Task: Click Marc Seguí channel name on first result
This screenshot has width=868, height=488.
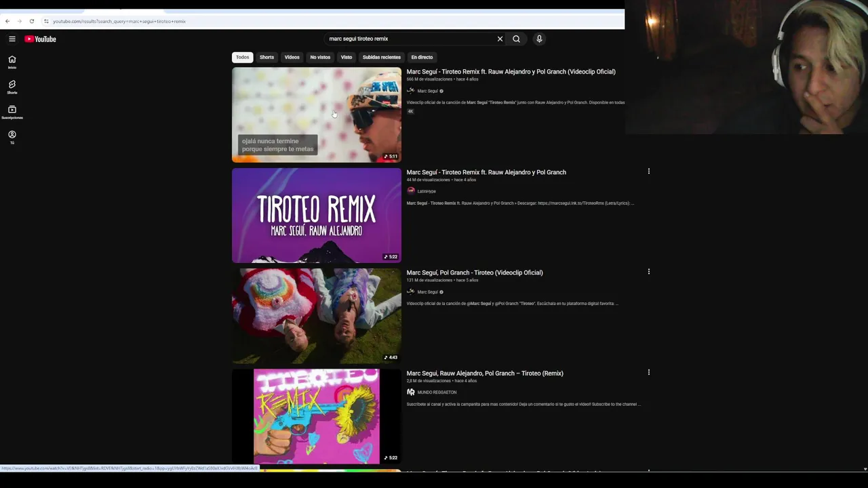Action: coord(427,91)
